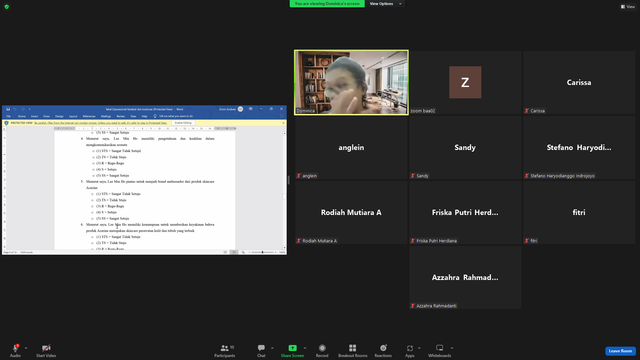The image size is (640, 360).
Task: Select Dominica's video thumbnail
Action: click(351, 82)
